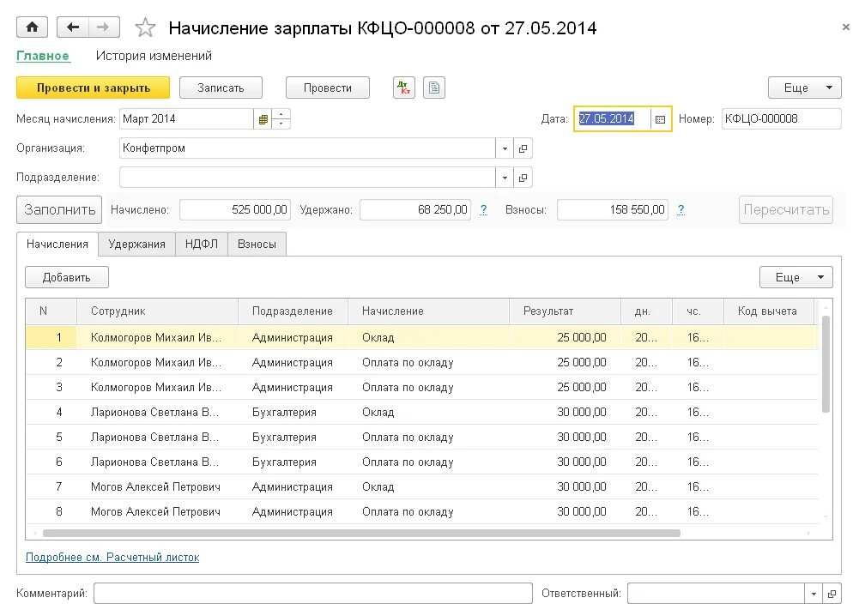Grab the table horizontal scrollbar
The height and width of the screenshot is (616, 865).
(x=361, y=534)
